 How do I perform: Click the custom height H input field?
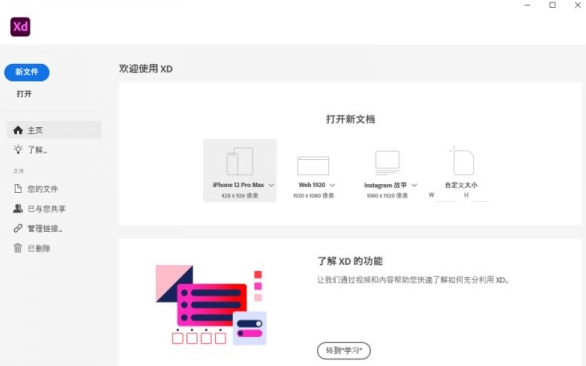pyautogui.click(x=480, y=196)
